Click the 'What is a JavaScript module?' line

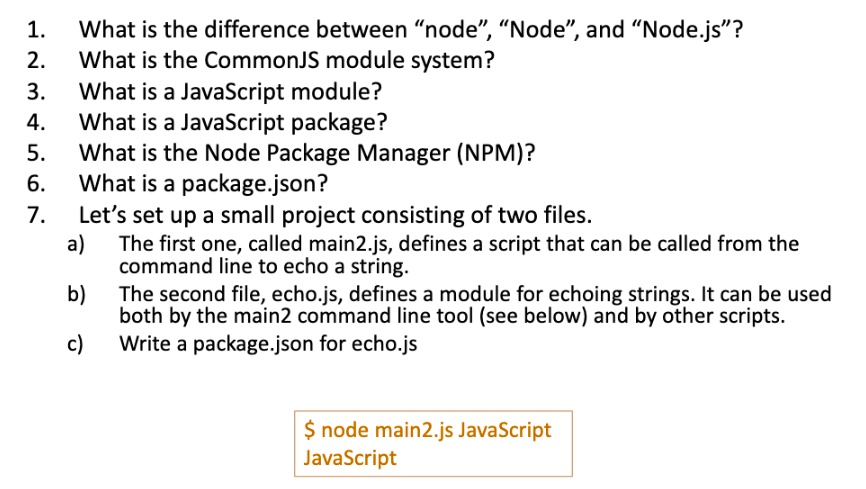230,92
